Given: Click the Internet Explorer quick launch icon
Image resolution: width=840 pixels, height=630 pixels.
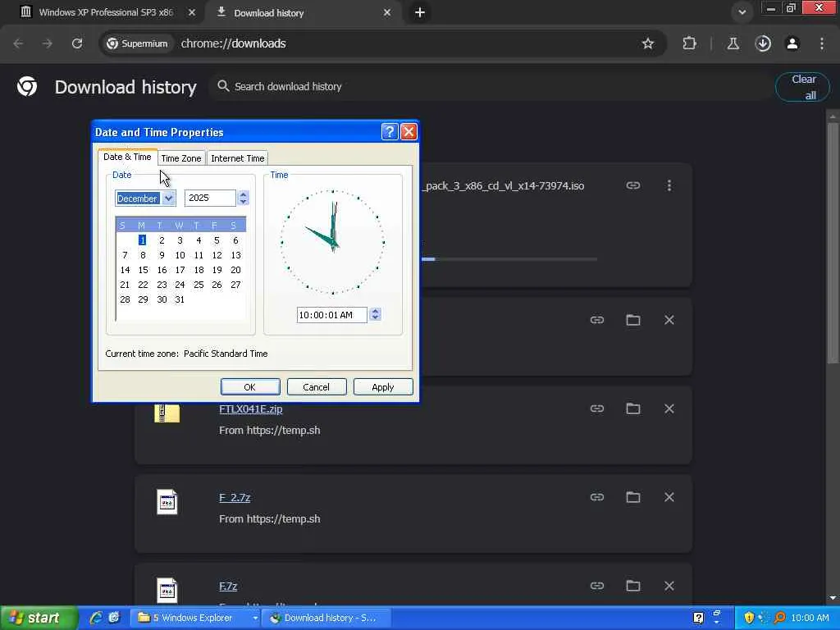Looking at the screenshot, I should click(x=96, y=618).
